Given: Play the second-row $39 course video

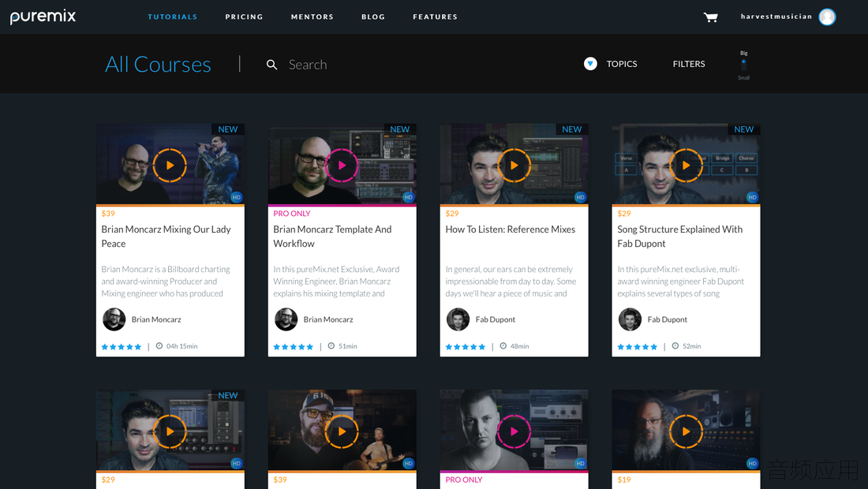Looking at the screenshot, I should tap(342, 431).
